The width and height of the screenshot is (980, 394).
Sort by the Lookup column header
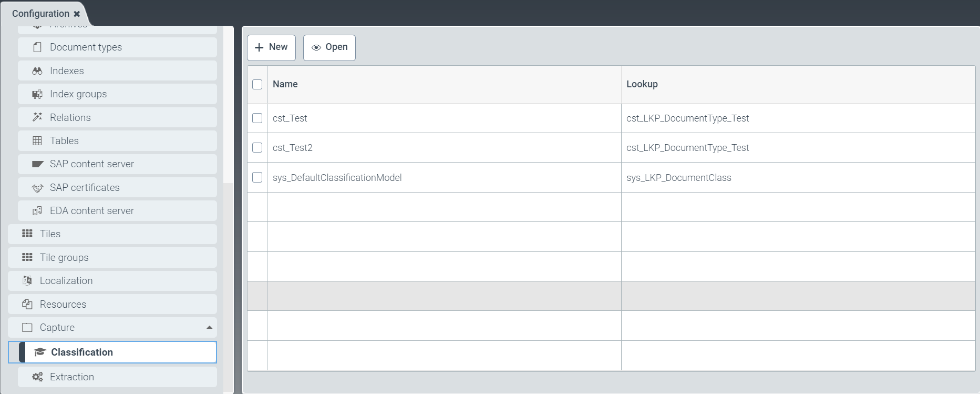point(642,84)
